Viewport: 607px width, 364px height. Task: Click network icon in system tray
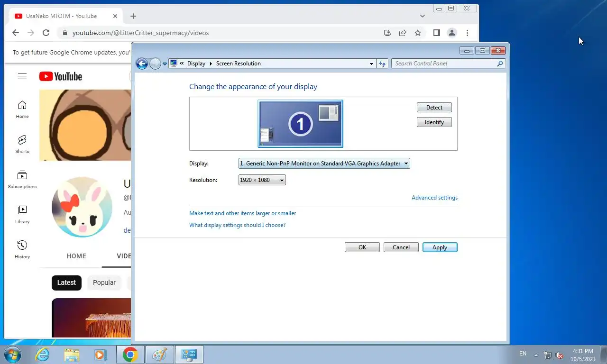tap(548, 355)
